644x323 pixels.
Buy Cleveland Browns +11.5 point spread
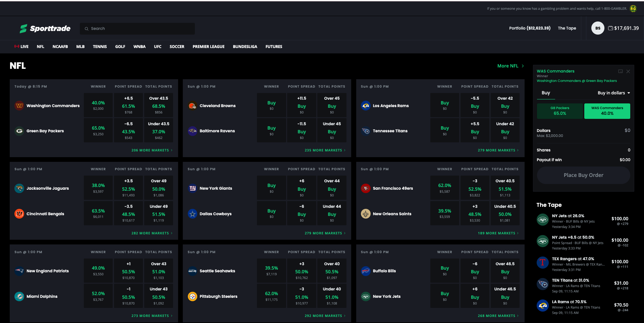pyautogui.click(x=302, y=105)
